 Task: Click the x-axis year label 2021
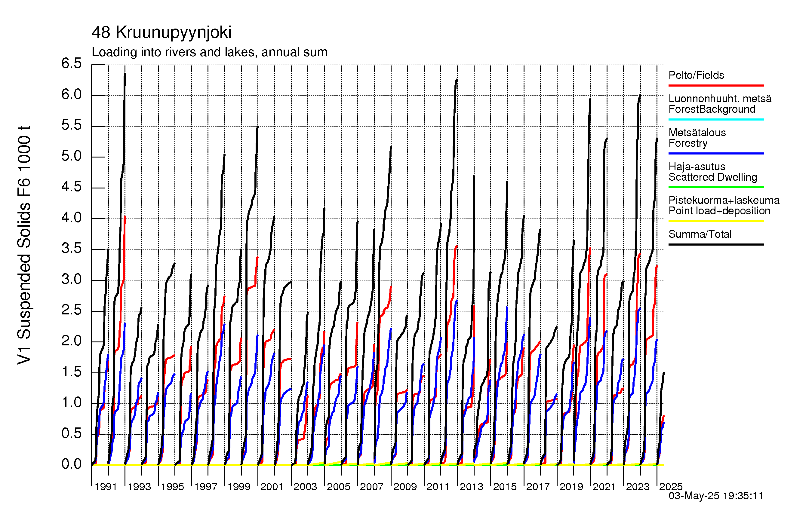[604, 487]
